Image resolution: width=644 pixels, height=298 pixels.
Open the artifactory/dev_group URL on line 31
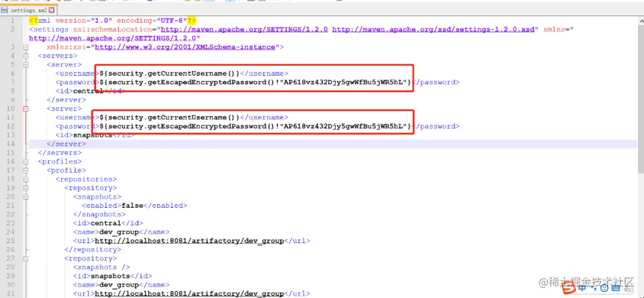[x=190, y=293]
